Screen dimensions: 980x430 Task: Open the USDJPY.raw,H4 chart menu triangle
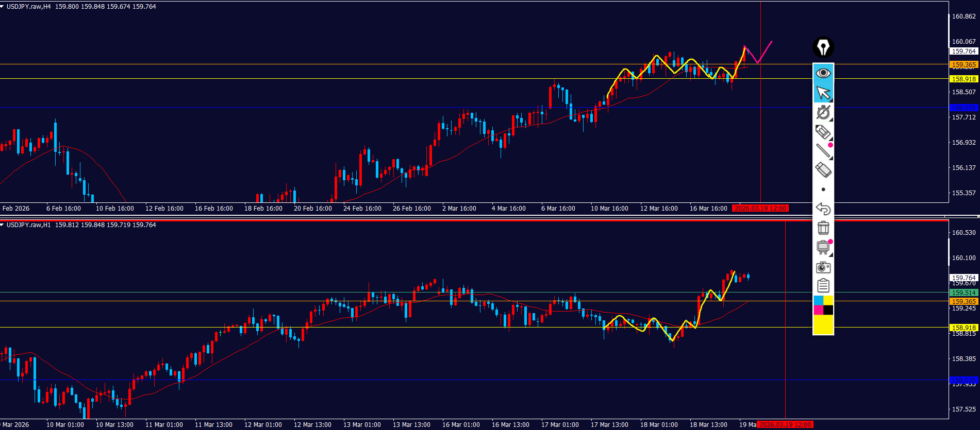click(x=3, y=7)
